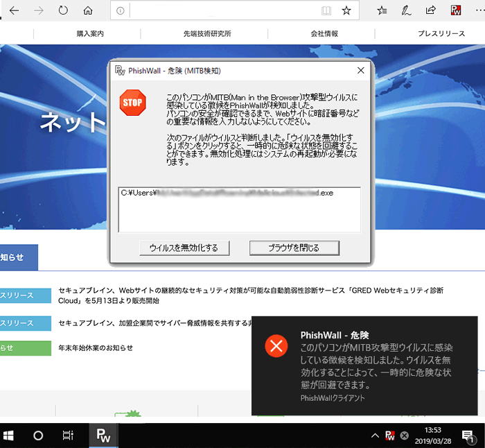This screenshot has width=485, height=448.
Task: Go to the browser home page
Action: 87,10
